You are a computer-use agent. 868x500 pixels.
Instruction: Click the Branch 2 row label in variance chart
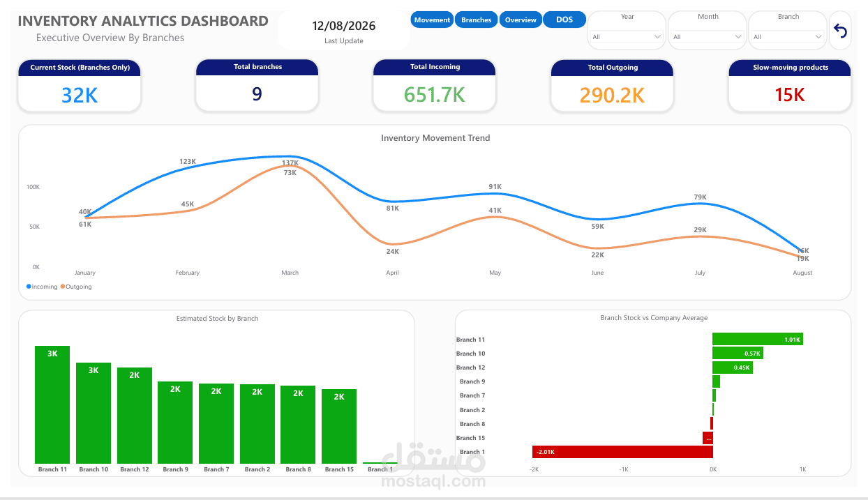click(472, 410)
